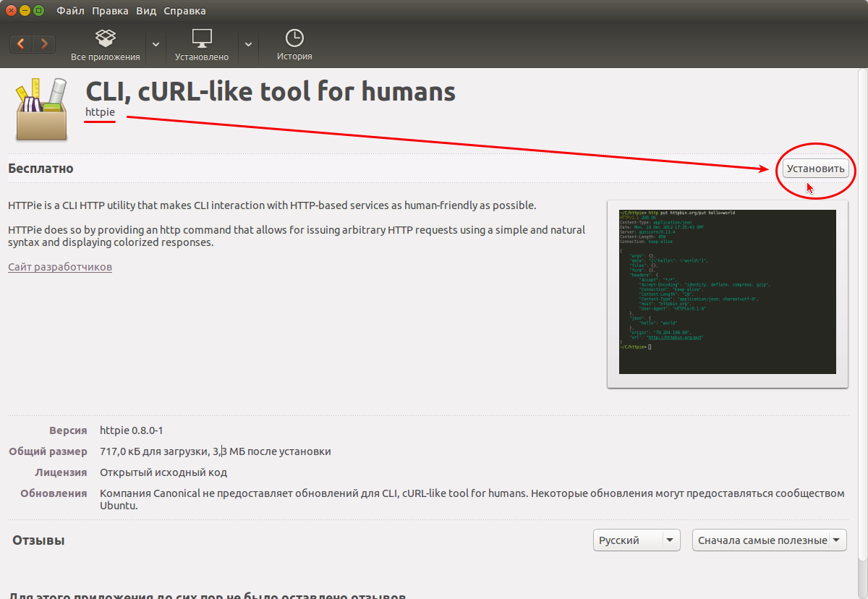Click the httpie application package icon
Image resolution: width=868 pixels, height=599 pixels.
point(42,109)
